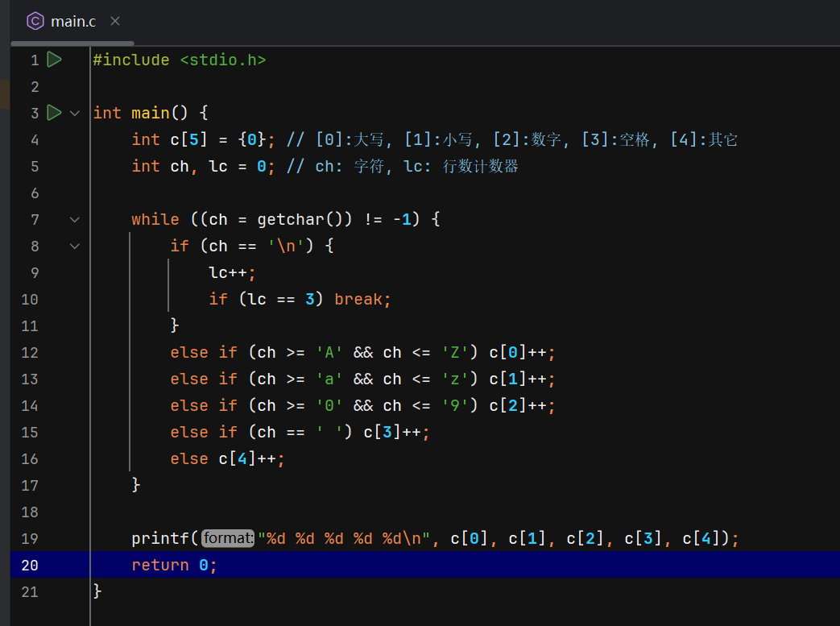Screen dimensions: 840x626
Task: Click the run icon beside line 1
Action: pyautogui.click(x=53, y=59)
